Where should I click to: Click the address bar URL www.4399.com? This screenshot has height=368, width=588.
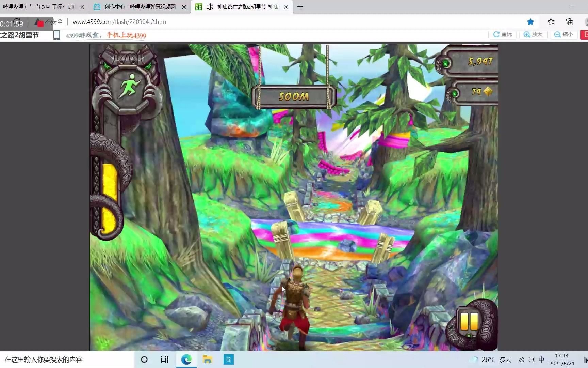click(x=119, y=22)
